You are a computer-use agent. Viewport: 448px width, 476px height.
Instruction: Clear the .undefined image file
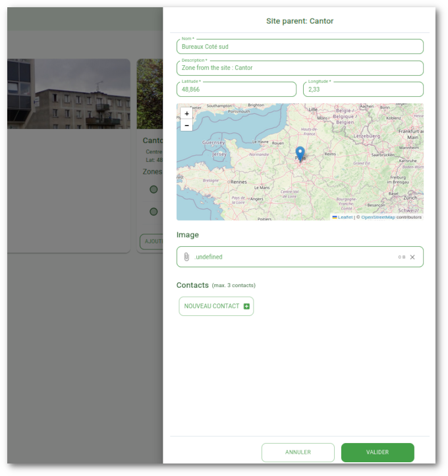412,257
